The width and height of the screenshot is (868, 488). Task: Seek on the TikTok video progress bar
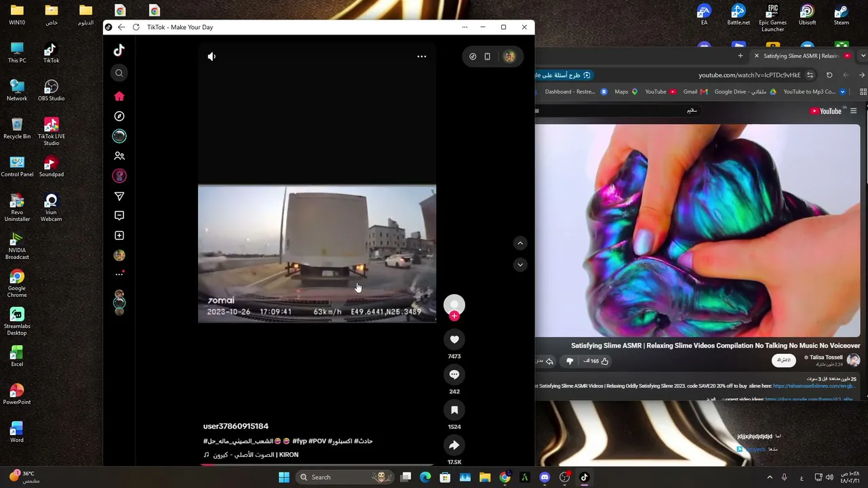tap(317, 465)
